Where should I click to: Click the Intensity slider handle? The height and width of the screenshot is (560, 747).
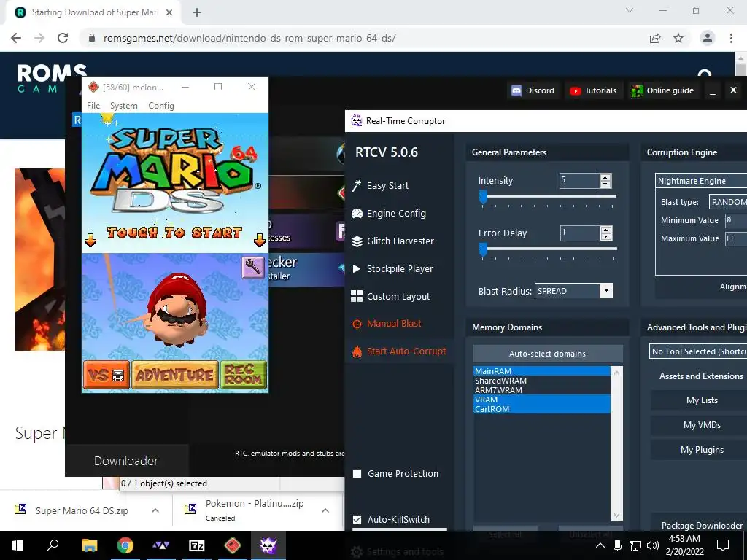click(483, 197)
